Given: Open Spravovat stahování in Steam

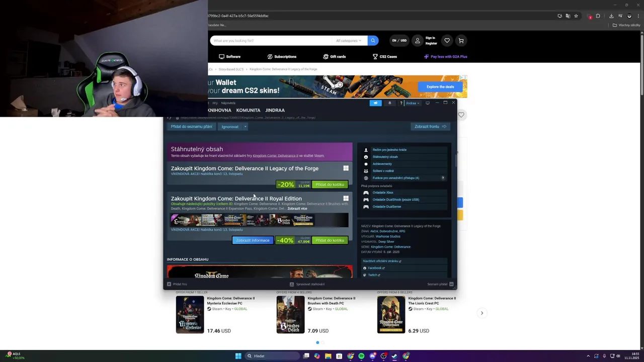Looking at the screenshot, I should (307, 284).
